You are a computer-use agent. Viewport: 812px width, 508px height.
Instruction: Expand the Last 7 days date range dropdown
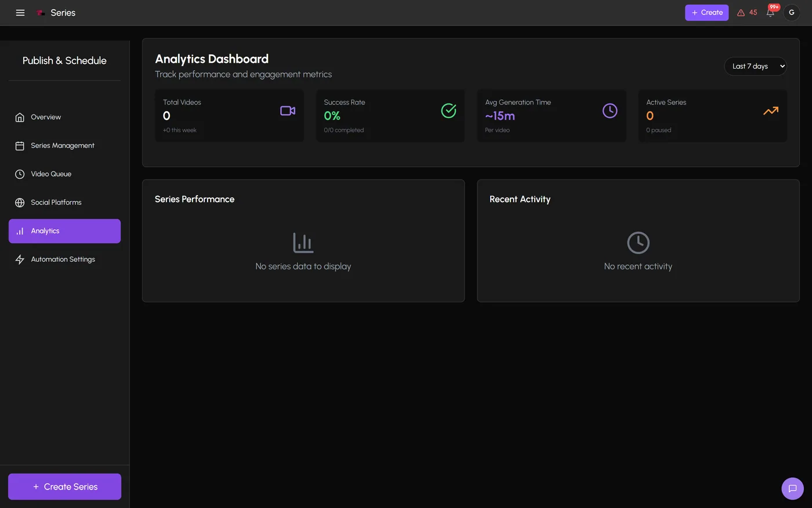755,66
